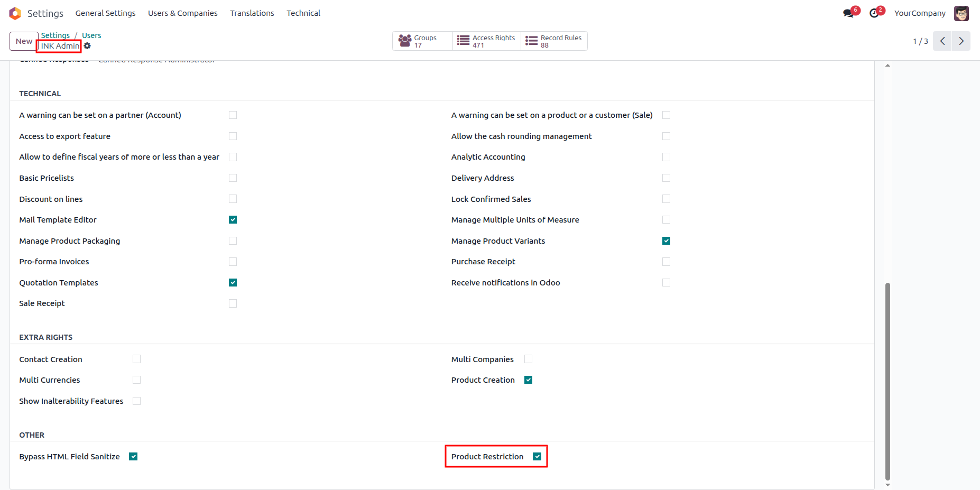The image size is (980, 490).
Task: Enable the Sale Receipt checkbox
Action: pos(233,303)
